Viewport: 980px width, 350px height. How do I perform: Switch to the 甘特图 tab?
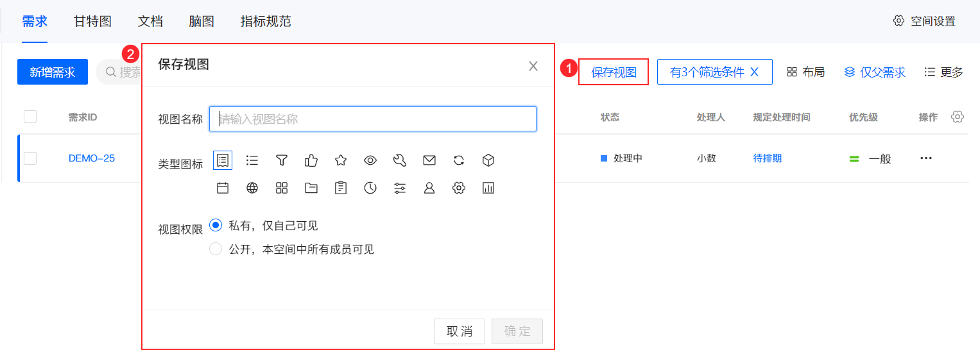(x=93, y=21)
